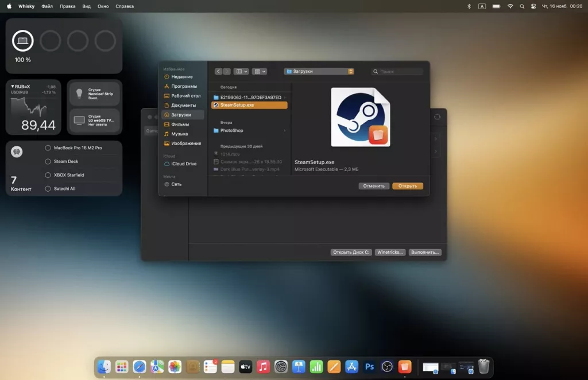The width and height of the screenshot is (588, 380).
Task: Open Photoshop from the Dock
Action: click(369, 367)
